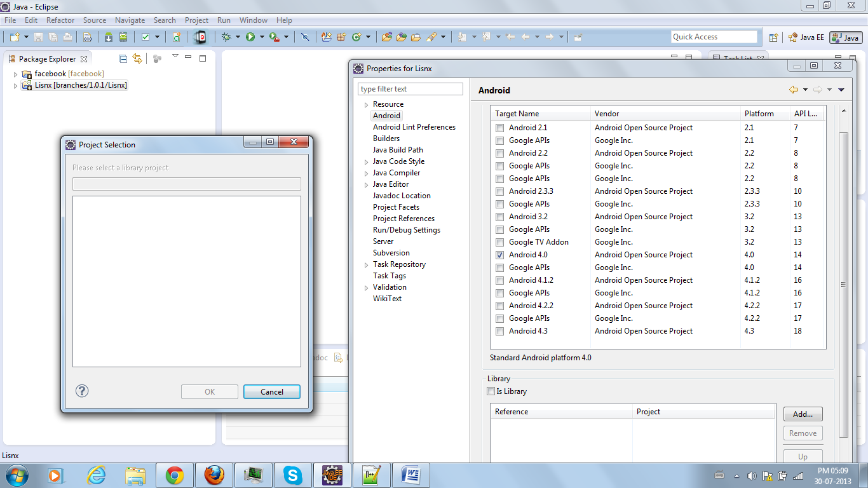The image size is (868, 488).
Task: Launch the Android Virtual Device Manager
Action: click(x=123, y=37)
